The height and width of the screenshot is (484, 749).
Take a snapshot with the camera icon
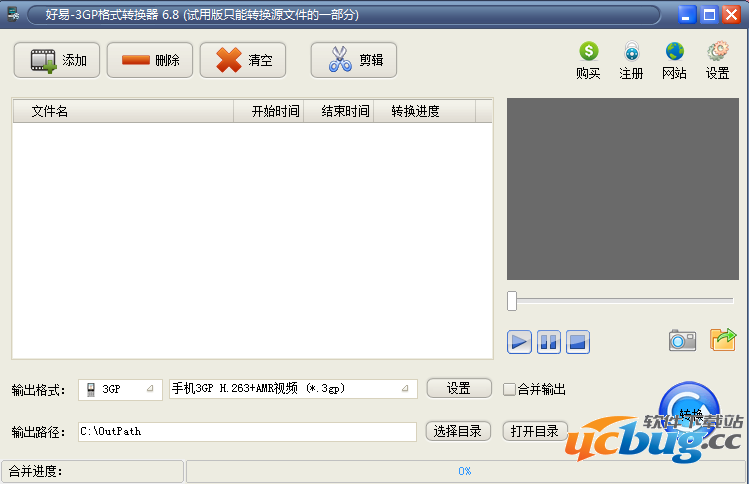pyautogui.click(x=682, y=340)
